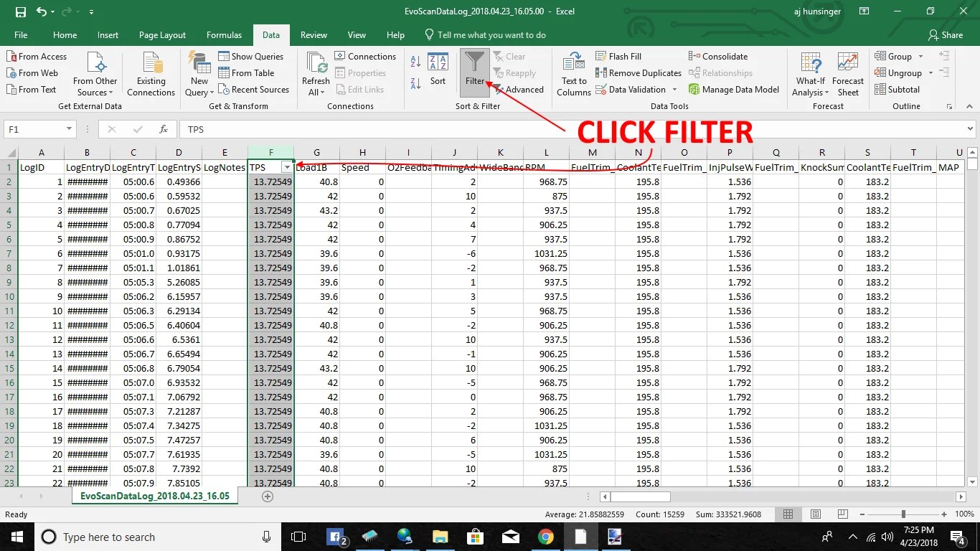Click the From Table button

(247, 73)
